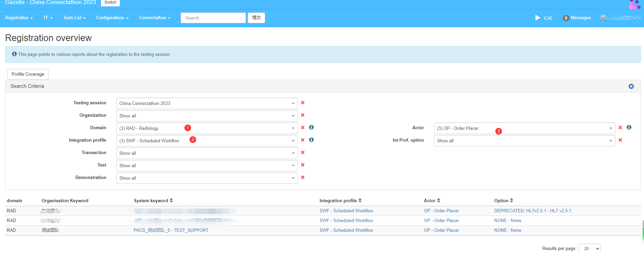Sort by Option column

tap(511, 201)
